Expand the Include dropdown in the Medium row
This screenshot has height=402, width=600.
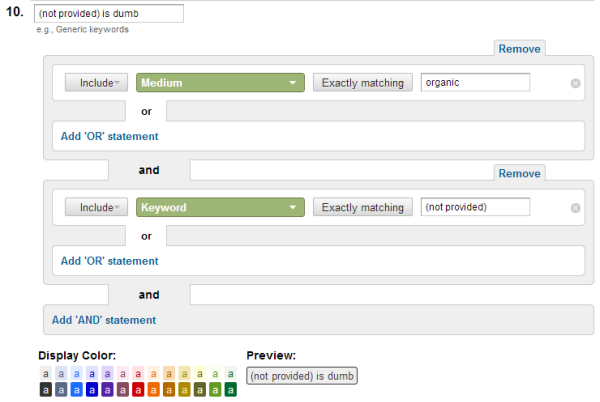(98, 83)
